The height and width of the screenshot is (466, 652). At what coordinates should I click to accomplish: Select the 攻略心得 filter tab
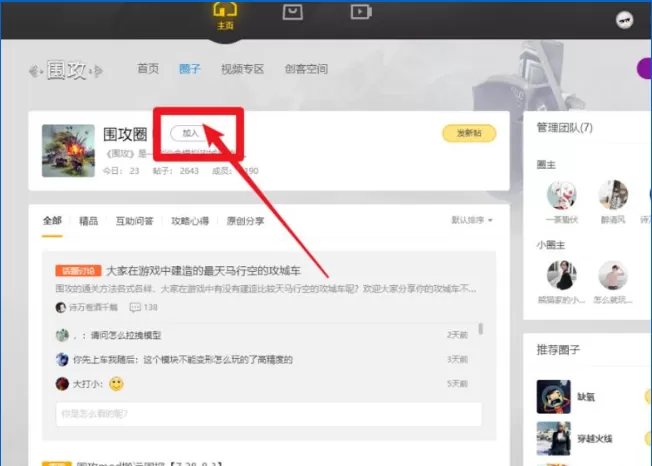pyautogui.click(x=190, y=221)
